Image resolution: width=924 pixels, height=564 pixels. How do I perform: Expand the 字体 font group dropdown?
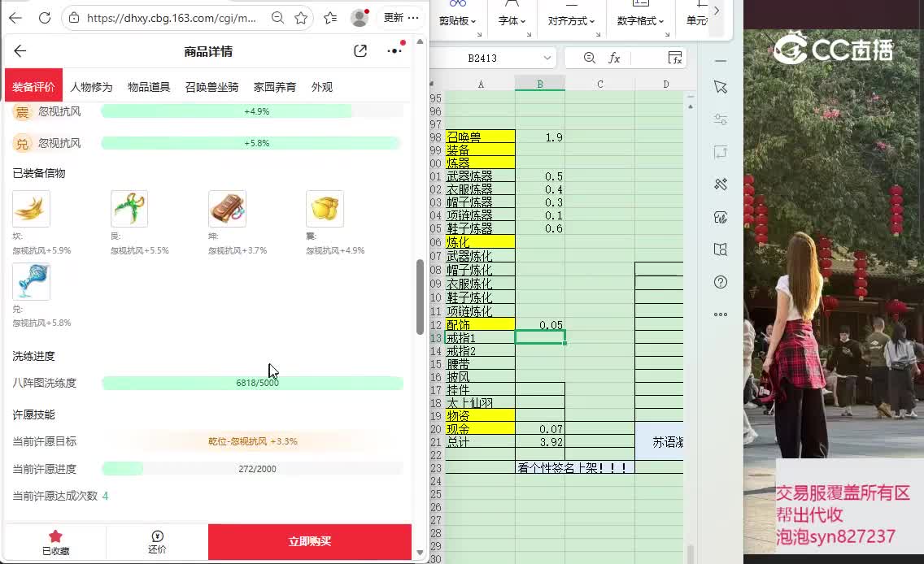coord(512,21)
